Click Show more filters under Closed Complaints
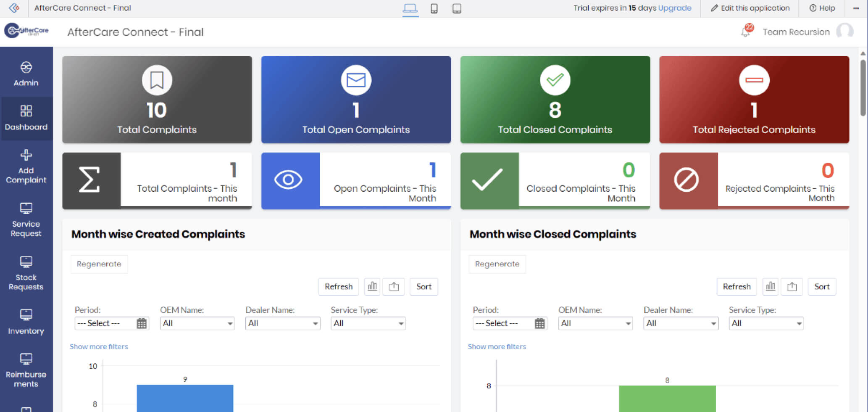 point(497,346)
